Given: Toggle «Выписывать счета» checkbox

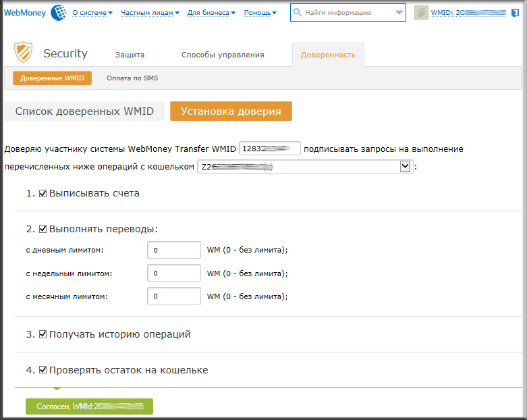Looking at the screenshot, I should tap(43, 193).
